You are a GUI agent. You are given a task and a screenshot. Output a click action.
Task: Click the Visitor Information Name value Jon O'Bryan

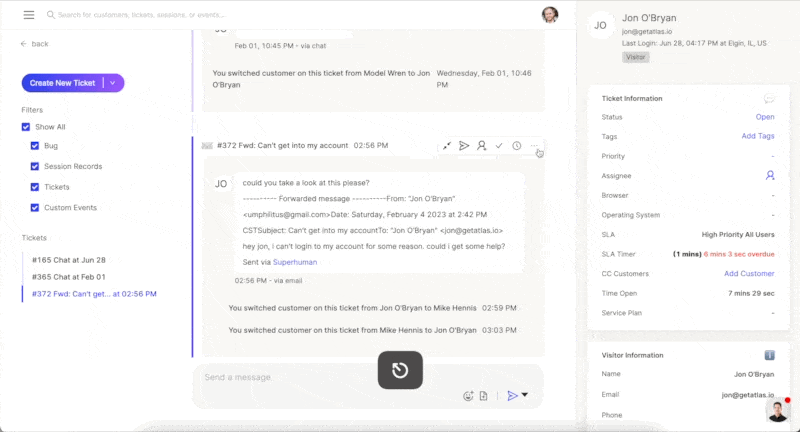tap(754, 374)
